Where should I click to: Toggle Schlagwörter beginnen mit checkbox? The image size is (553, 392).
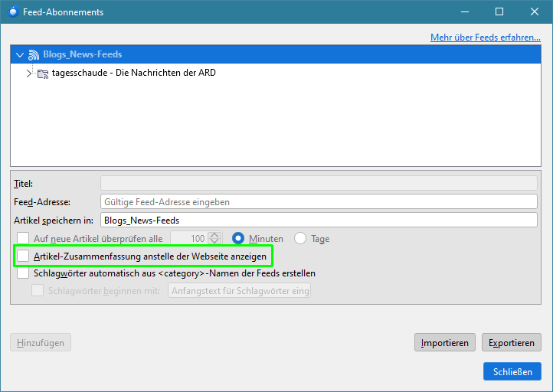pos(38,290)
